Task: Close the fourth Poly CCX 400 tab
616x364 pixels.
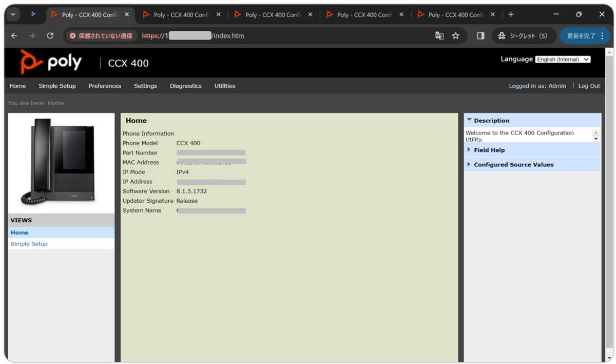Action: point(401,15)
